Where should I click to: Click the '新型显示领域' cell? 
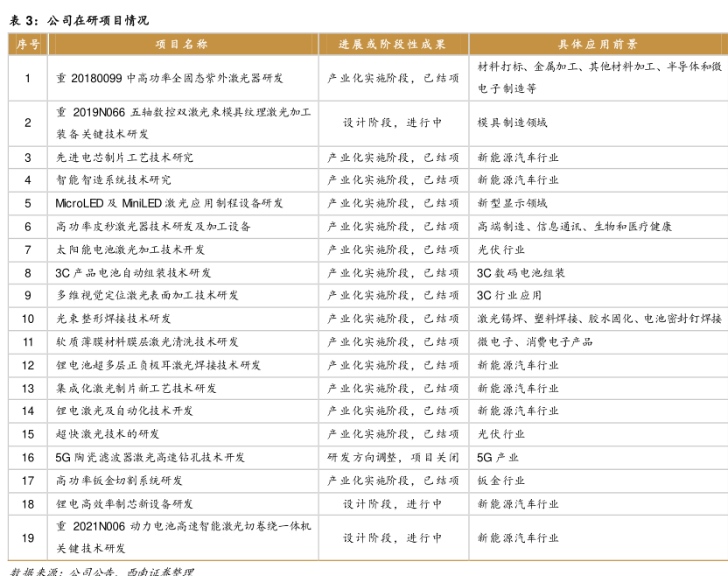[512, 203]
